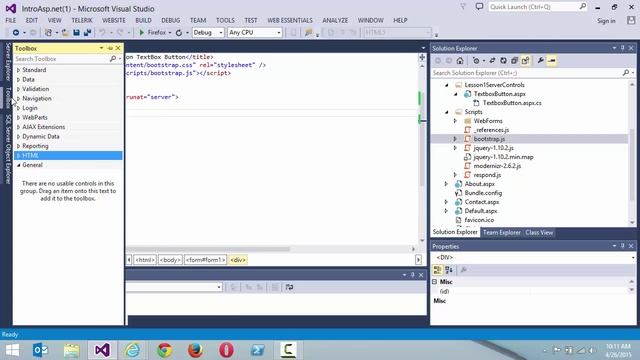Toggle Preview Selected Items in Solution Explorer

[x=552, y=60]
